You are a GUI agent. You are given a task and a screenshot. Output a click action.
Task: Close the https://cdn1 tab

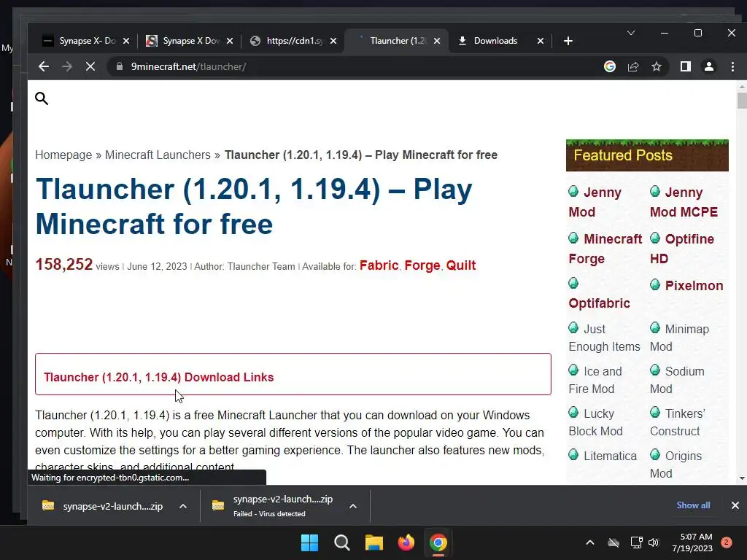(x=333, y=41)
